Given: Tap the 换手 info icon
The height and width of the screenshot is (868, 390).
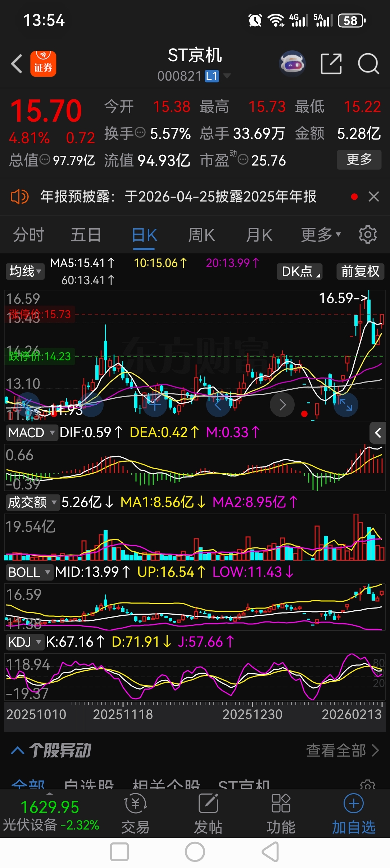Looking at the screenshot, I should pyautogui.click(x=140, y=132).
